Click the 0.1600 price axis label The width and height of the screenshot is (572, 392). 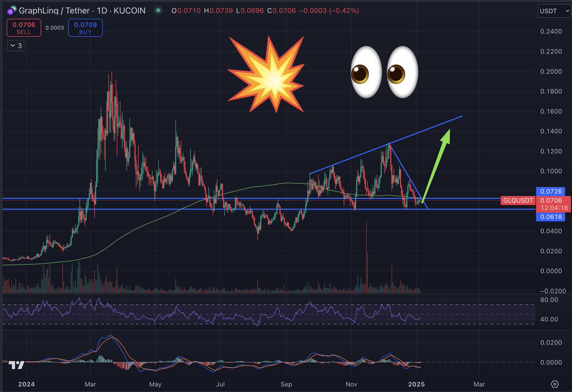550,111
